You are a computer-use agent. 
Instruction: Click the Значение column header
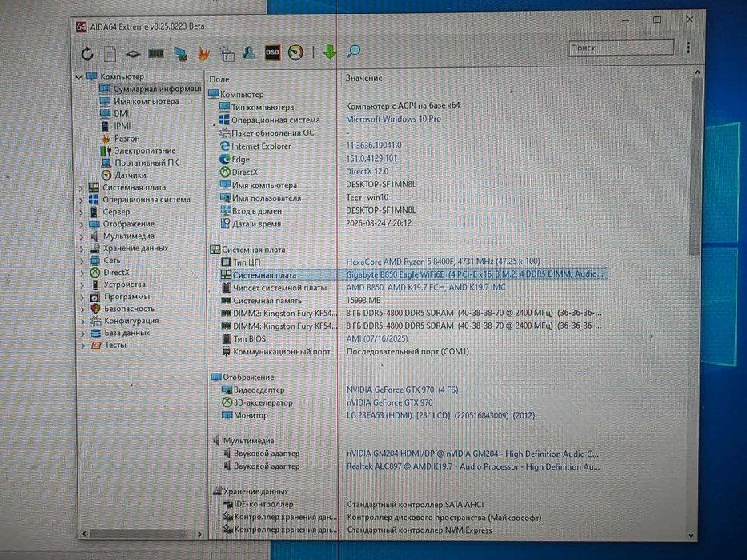pos(364,78)
